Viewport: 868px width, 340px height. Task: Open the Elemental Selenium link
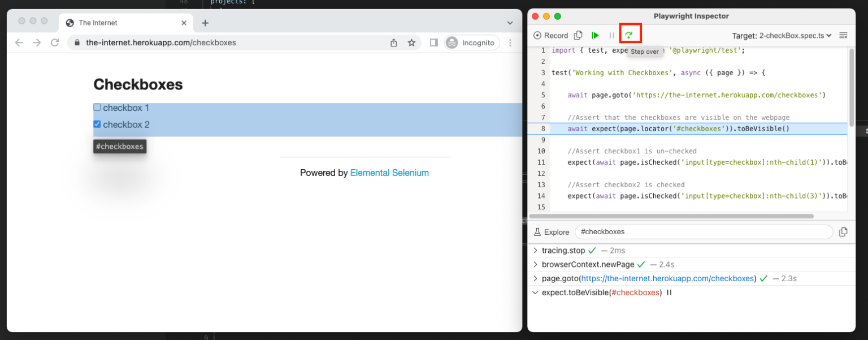pyautogui.click(x=389, y=173)
